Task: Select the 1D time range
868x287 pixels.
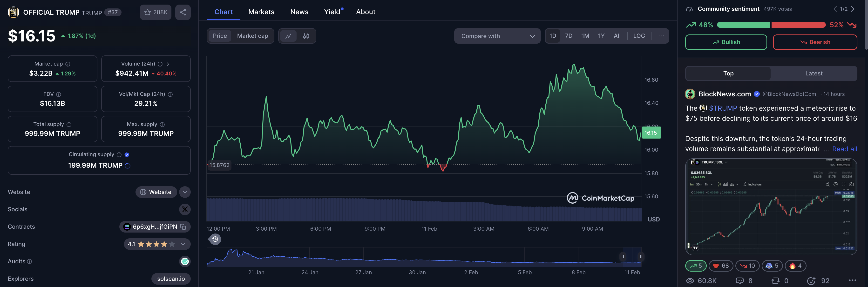Action: click(x=553, y=36)
